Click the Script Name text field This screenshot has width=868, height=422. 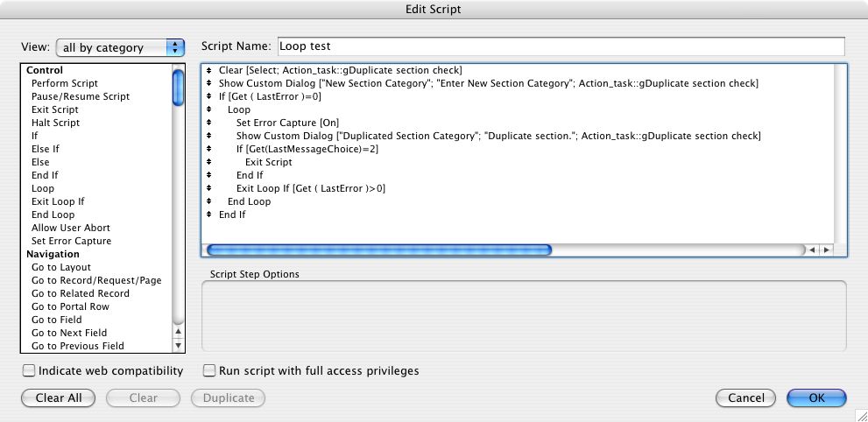pyautogui.click(x=561, y=46)
